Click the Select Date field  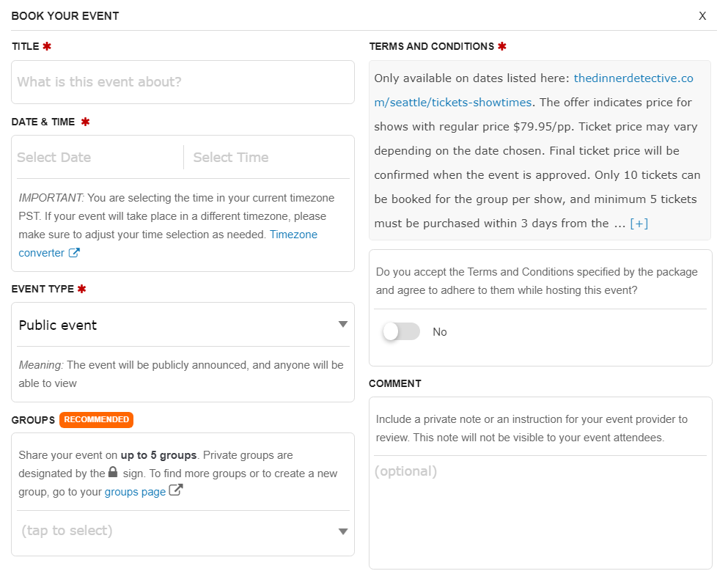tap(95, 158)
